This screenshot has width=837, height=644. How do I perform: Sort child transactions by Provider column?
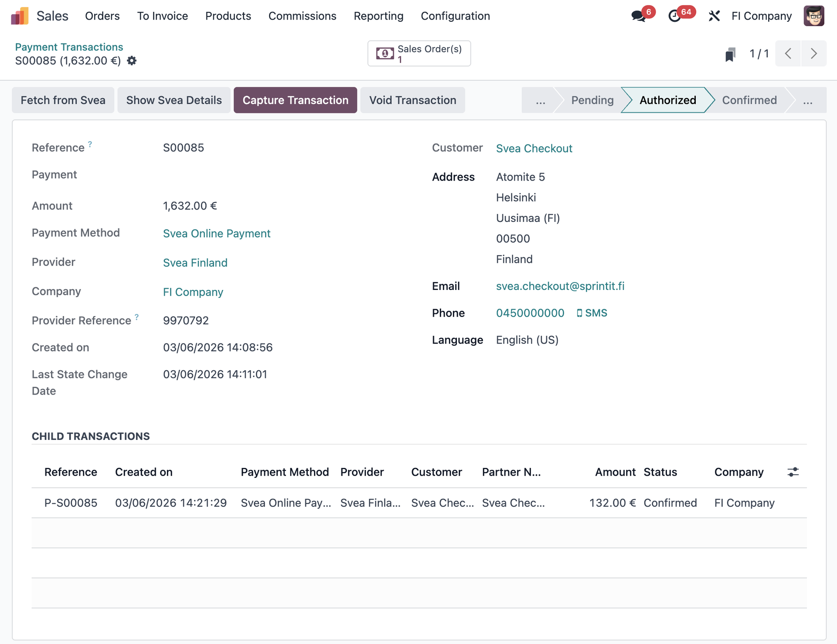coord(362,472)
